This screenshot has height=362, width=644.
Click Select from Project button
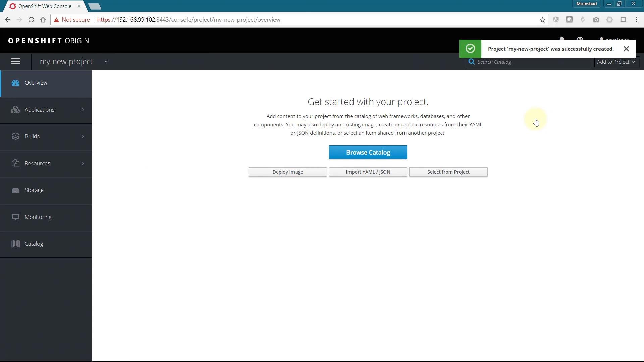[448, 172]
